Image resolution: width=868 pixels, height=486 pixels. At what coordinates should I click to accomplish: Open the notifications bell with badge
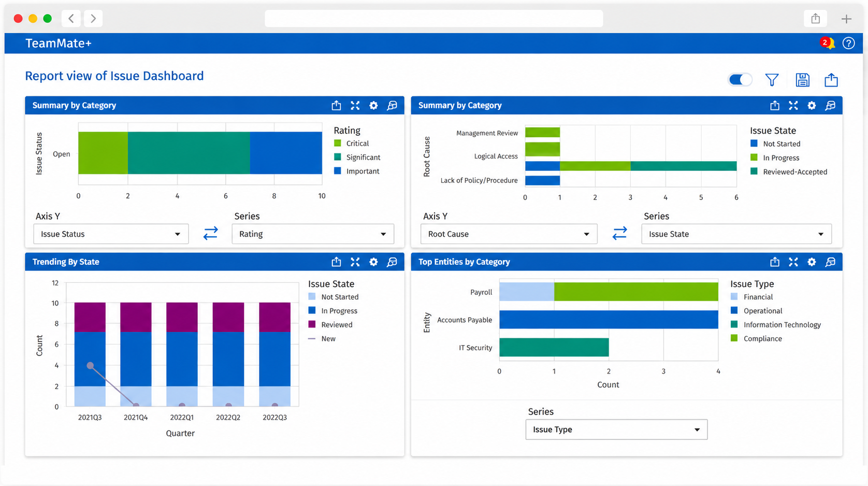coord(828,43)
